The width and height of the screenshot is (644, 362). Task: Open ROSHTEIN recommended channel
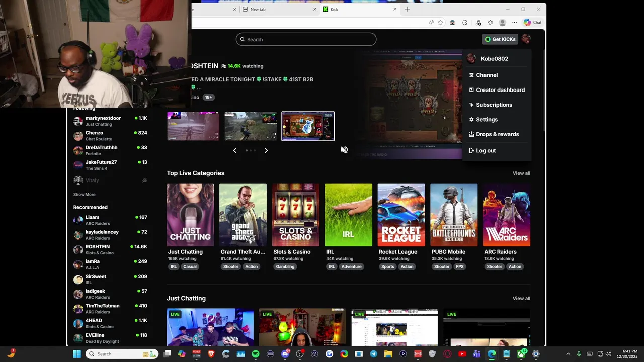(110, 249)
